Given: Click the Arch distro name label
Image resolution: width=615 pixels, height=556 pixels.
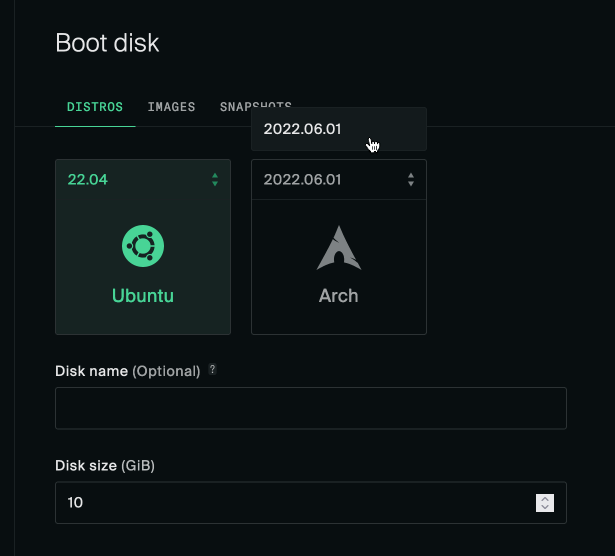Looking at the screenshot, I should click(x=338, y=296).
